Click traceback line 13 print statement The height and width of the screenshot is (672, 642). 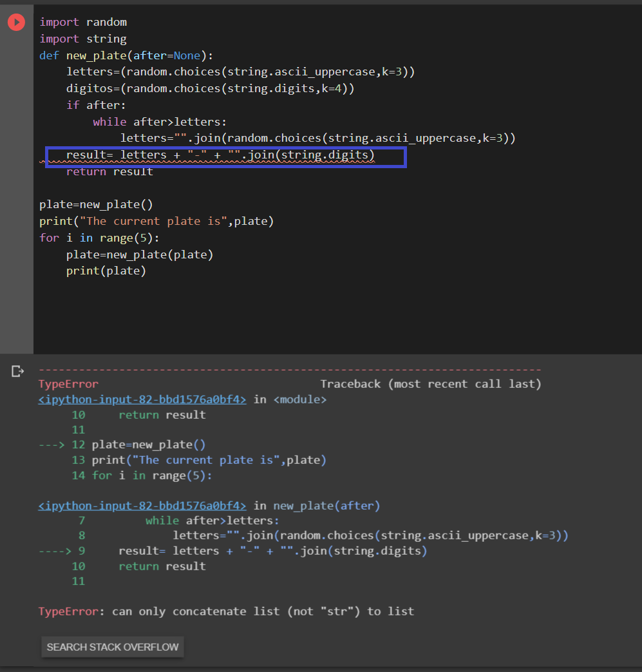pos(199,460)
